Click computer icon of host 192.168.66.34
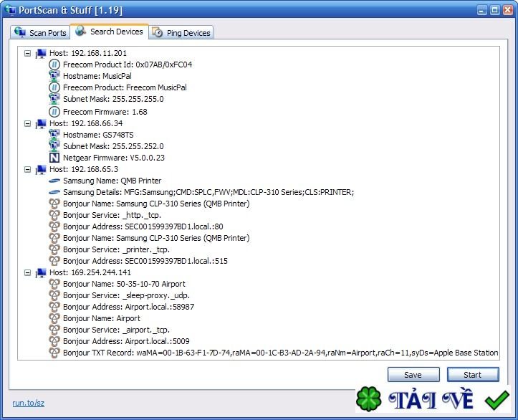This screenshot has height=420, width=518. (41, 123)
